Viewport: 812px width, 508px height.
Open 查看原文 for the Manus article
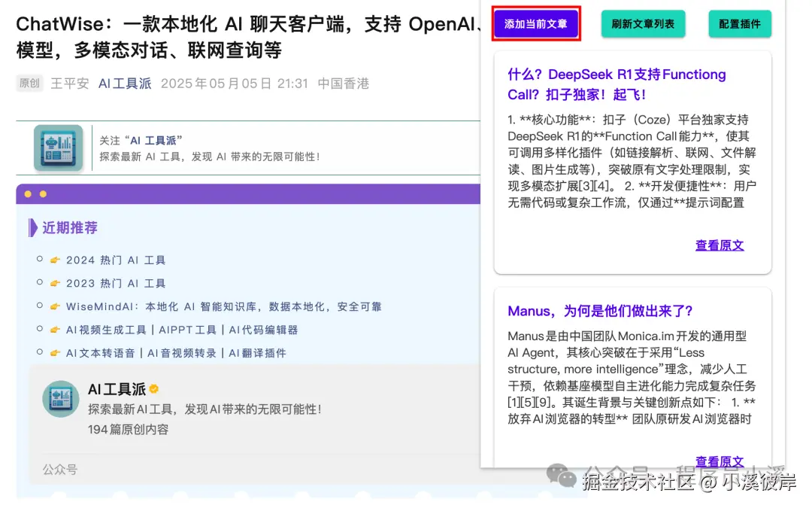pyautogui.click(x=720, y=461)
